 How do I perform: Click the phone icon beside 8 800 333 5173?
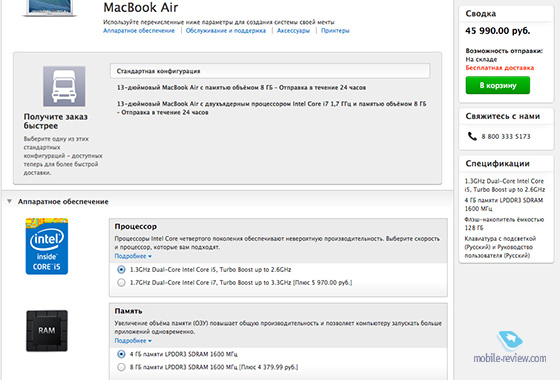[x=472, y=136]
